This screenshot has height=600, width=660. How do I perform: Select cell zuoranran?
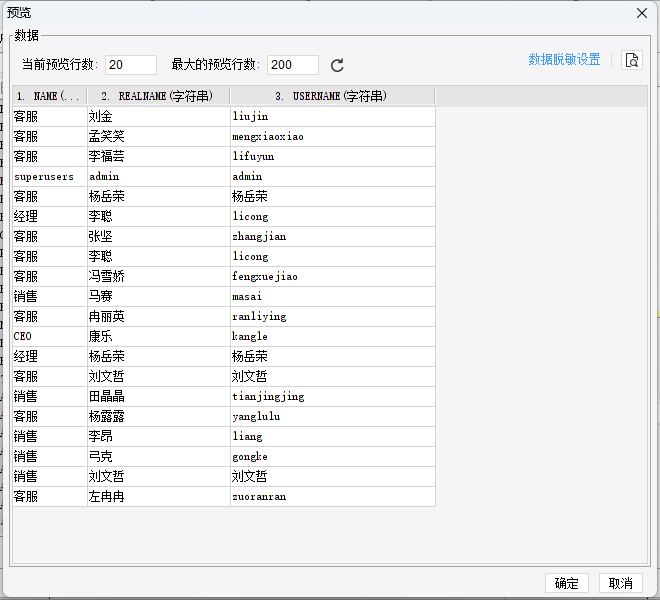point(333,496)
